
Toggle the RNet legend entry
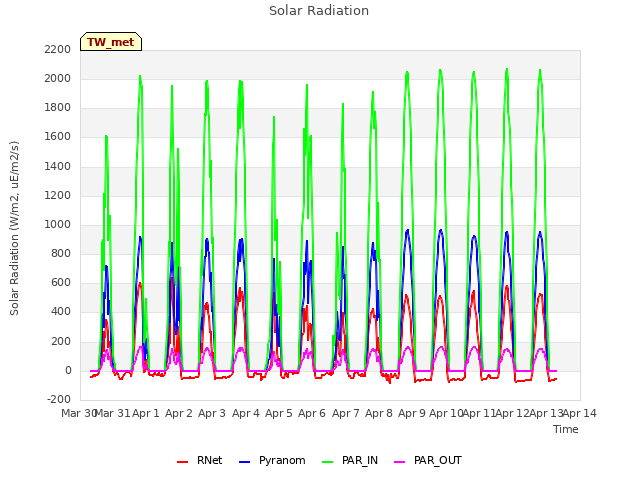[200, 460]
